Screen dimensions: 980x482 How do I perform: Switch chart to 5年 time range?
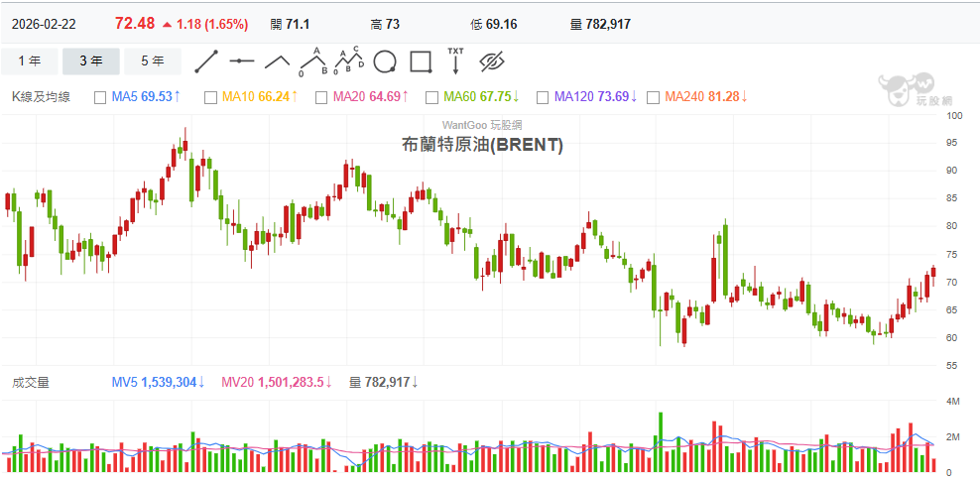153,61
